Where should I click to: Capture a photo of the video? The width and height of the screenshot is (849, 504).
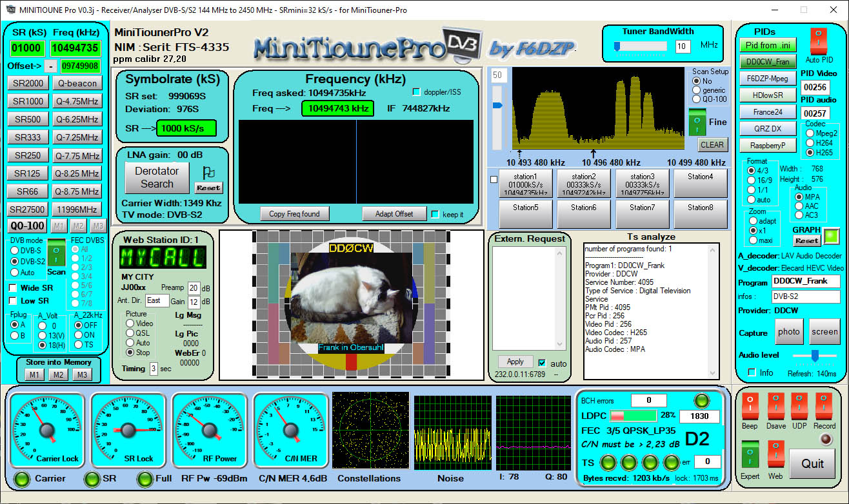click(789, 331)
